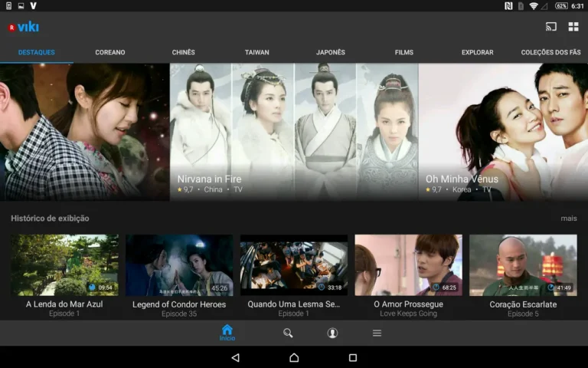Switch to the Chinês tab
Screen dimensions: 588x368
point(184,52)
